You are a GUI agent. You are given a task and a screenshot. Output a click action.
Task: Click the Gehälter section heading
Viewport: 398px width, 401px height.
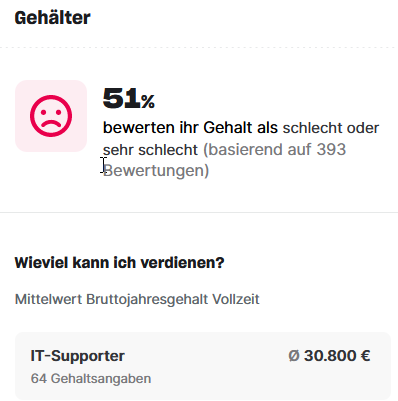tap(52, 18)
